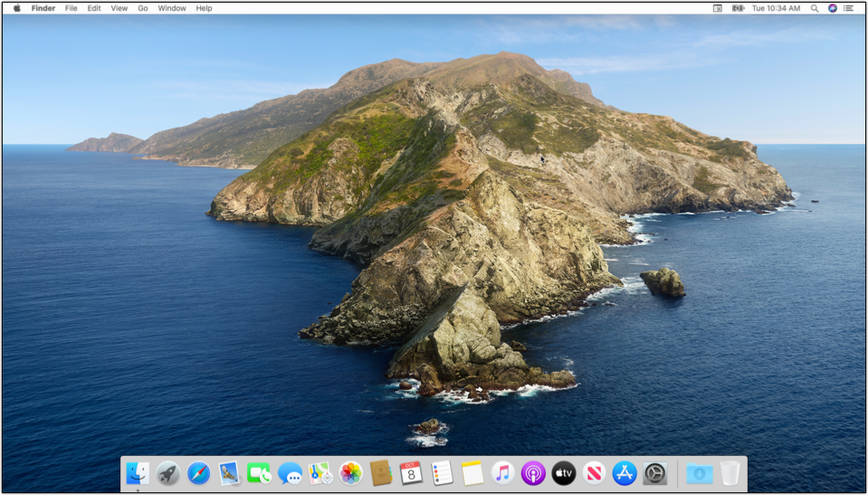Click the Spotlight search magnifier icon
The height and width of the screenshot is (495, 868).
click(815, 8)
